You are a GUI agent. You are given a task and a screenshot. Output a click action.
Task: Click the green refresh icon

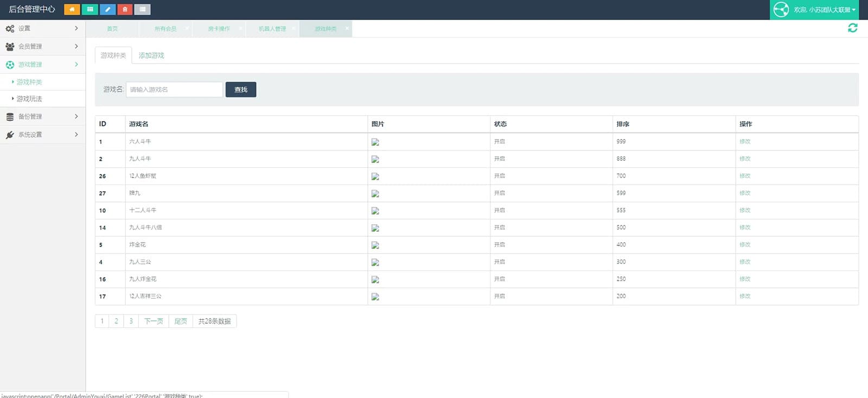[852, 28]
